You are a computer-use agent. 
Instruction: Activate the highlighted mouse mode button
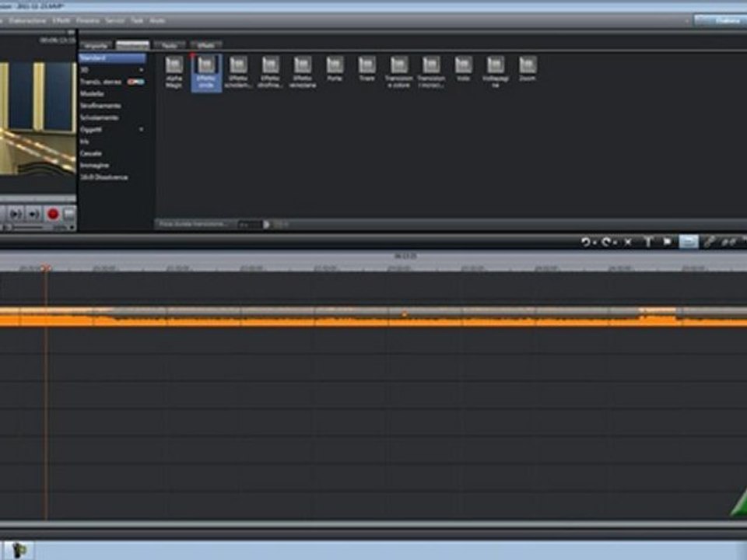coord(689,243)
